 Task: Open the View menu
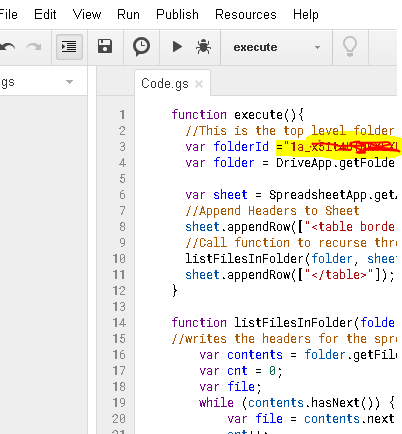[87, 15]
